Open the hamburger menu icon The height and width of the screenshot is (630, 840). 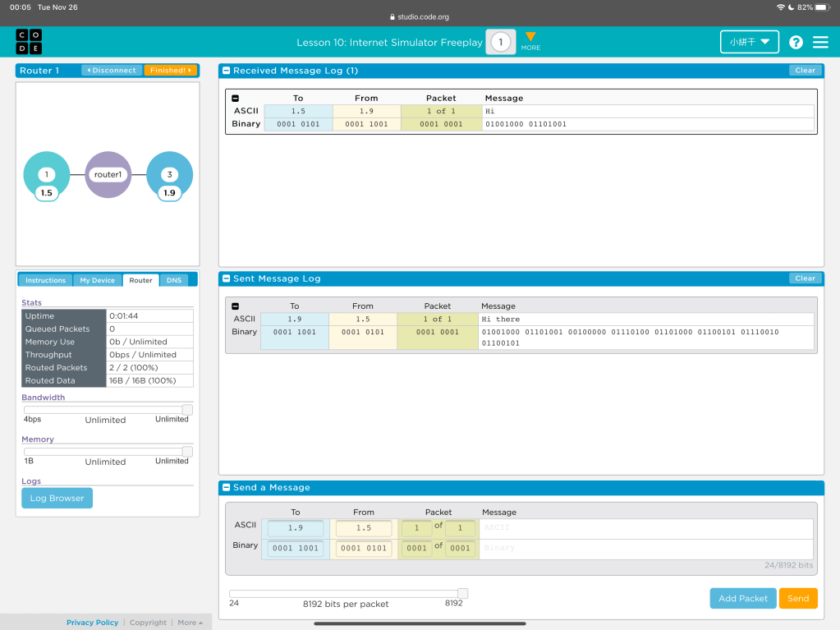coord(820,42)
